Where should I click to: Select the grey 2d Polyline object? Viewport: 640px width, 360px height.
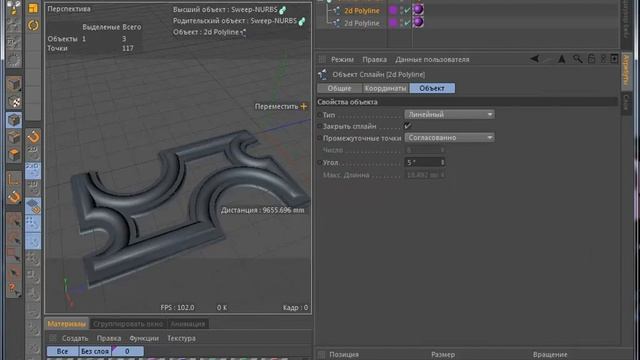[362, 23]
